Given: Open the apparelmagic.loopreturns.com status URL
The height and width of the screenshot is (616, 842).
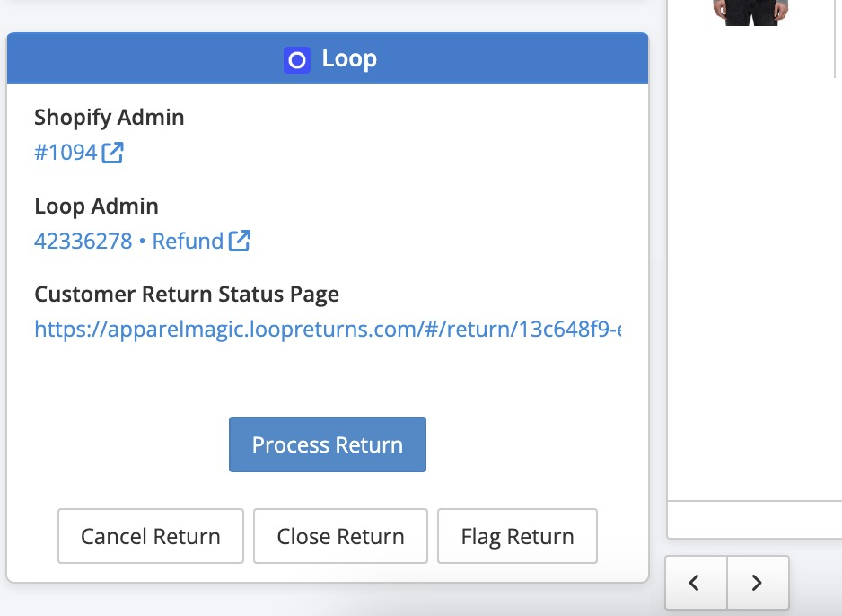Looking at the screenshot, I should coord(328,330).
